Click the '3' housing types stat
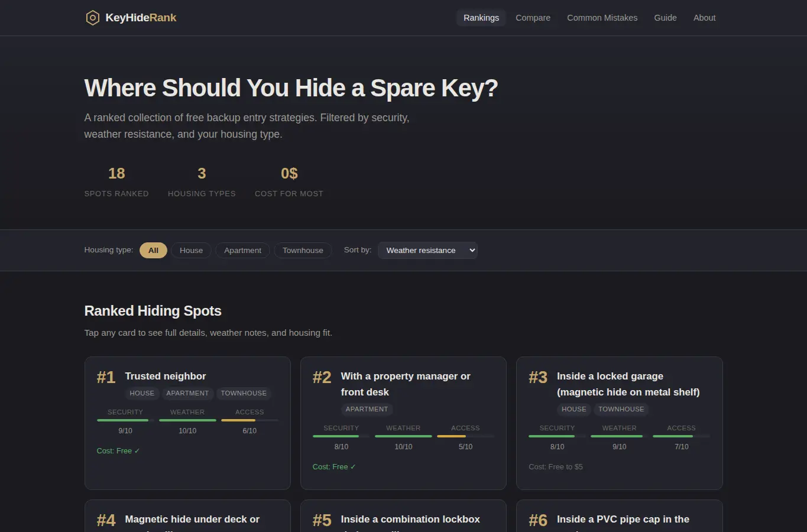Screen dimensions: 807x532 [202, 173]
